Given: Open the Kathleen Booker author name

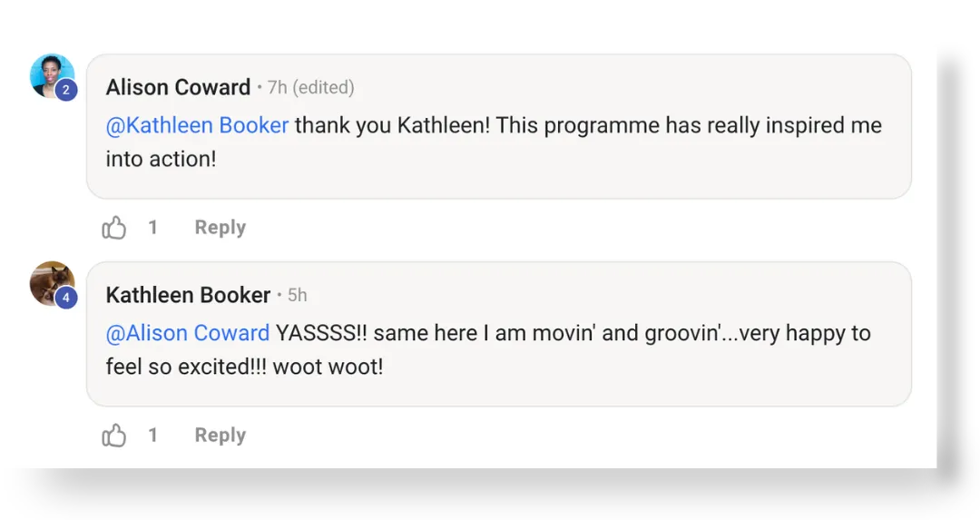Looking at the screenshot, I should 188,294.
